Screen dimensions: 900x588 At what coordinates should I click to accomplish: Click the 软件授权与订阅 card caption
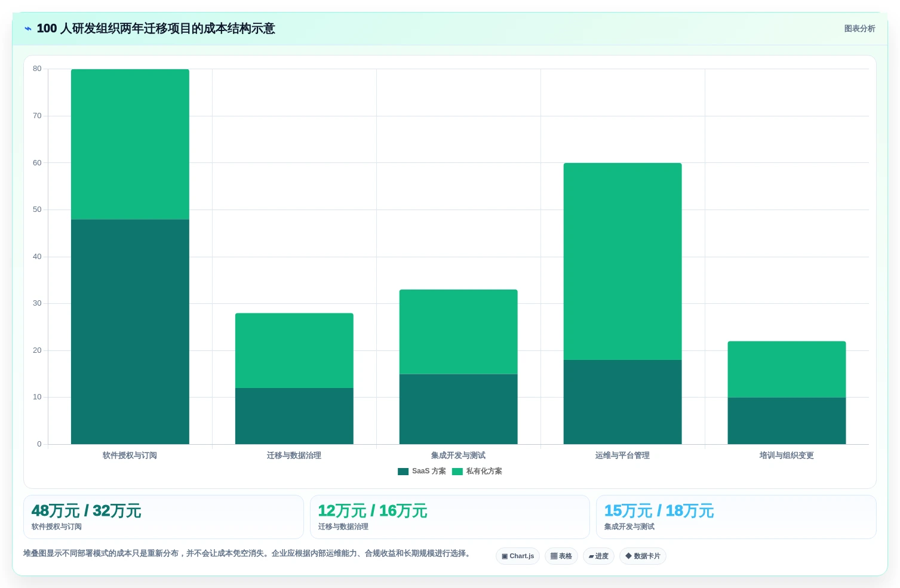pos(57,527)
